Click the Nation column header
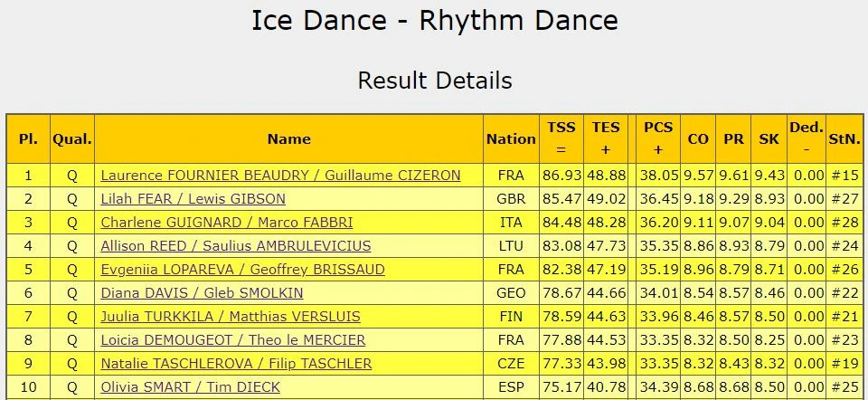The height and width of the screenshot is (400, 868). pos(511,139)
